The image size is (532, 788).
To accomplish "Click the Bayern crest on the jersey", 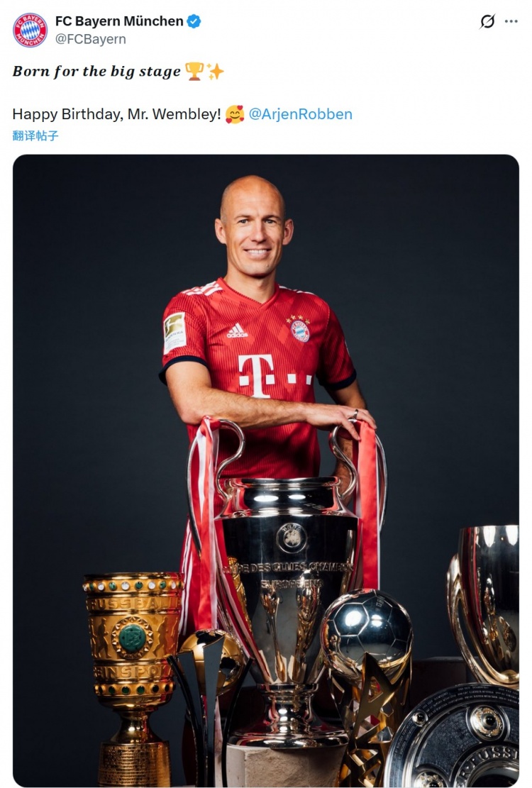I will 300,331.
